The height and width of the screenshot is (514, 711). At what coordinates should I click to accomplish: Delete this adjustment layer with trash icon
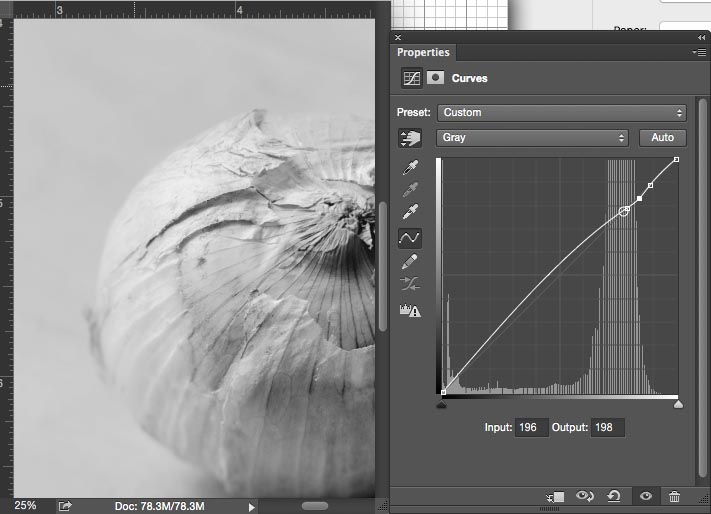point(674,496)
